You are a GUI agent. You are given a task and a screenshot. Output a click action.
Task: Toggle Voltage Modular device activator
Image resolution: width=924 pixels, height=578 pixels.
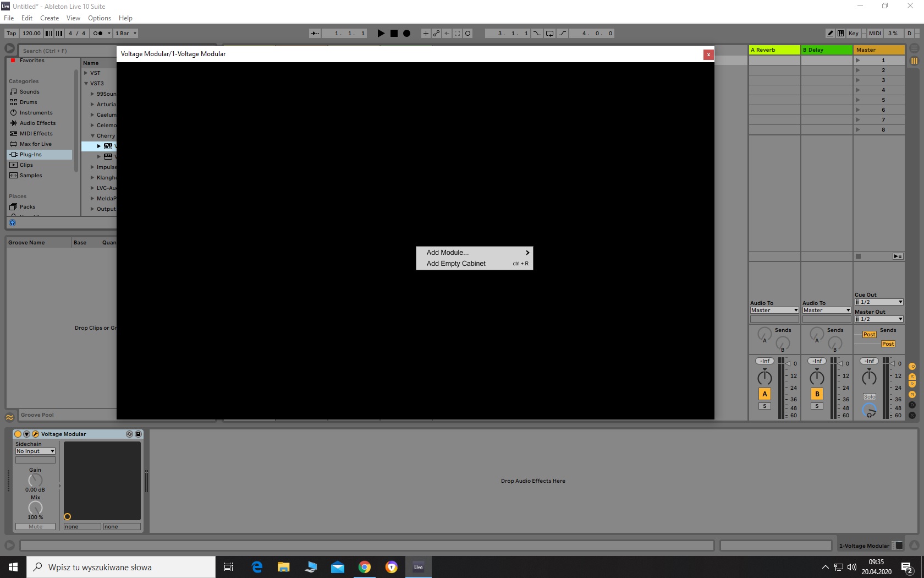point(18,434)
